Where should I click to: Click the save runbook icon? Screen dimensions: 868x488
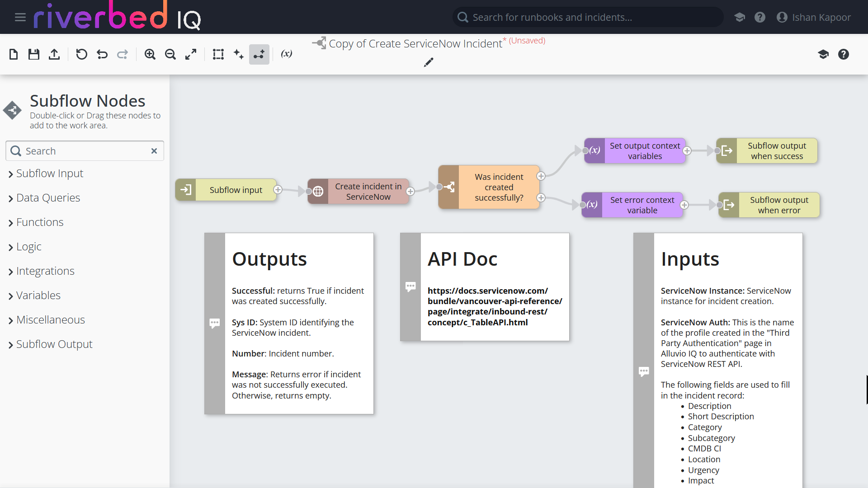(34, 54)
